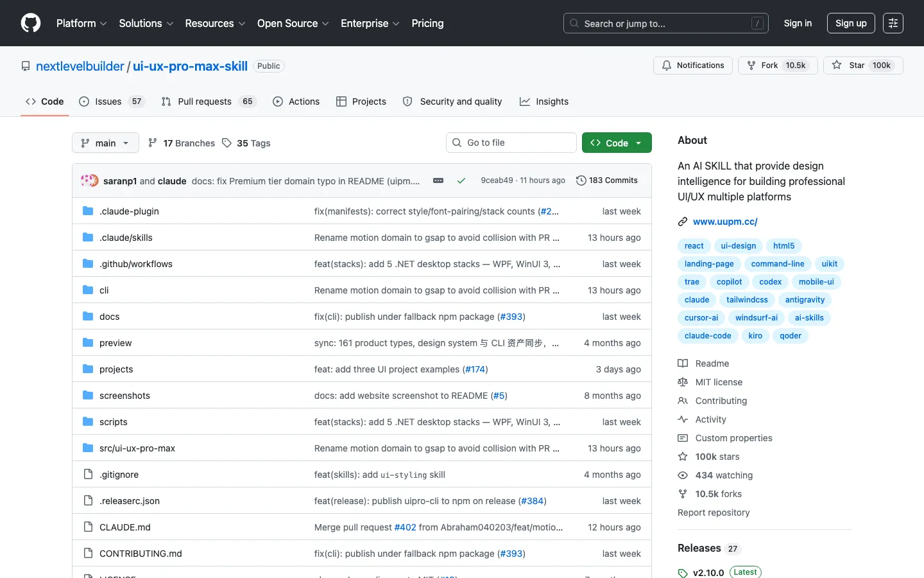
Task: Open the global navigation settings icon
Action: click(x=893, y=23)
